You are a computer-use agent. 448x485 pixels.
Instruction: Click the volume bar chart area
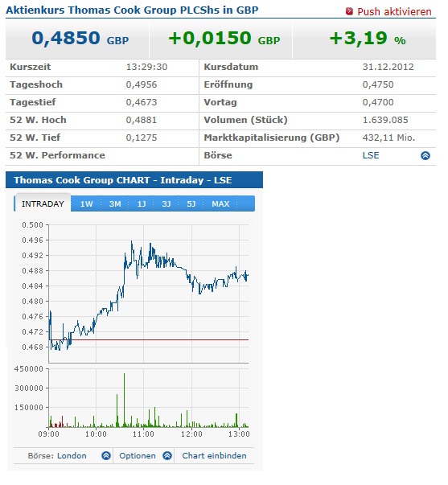click(x=149, y=398)
